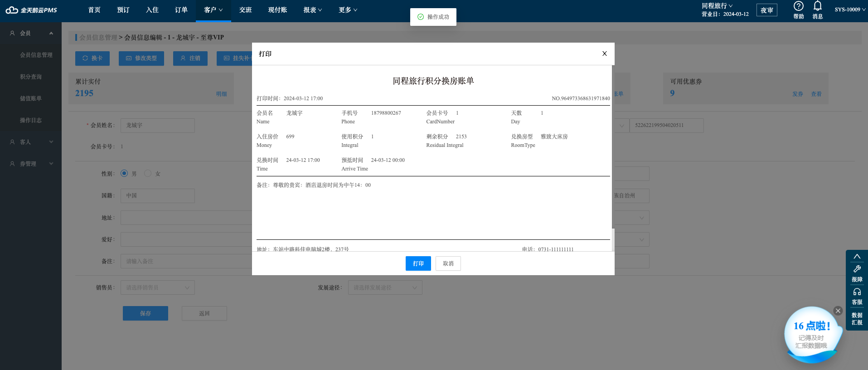Click 取消 in the print dialog
Screen dimensions: 868x370
tap(448, 263)
